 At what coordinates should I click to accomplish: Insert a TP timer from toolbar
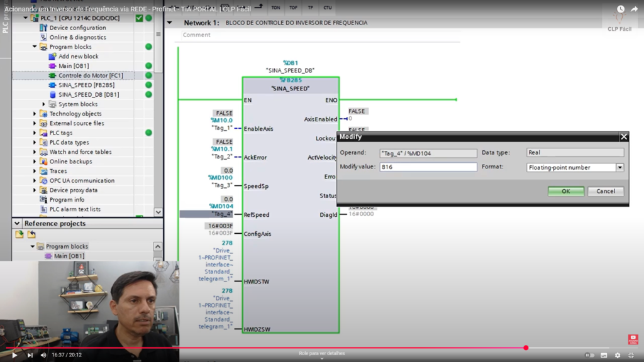coord(311,8)
